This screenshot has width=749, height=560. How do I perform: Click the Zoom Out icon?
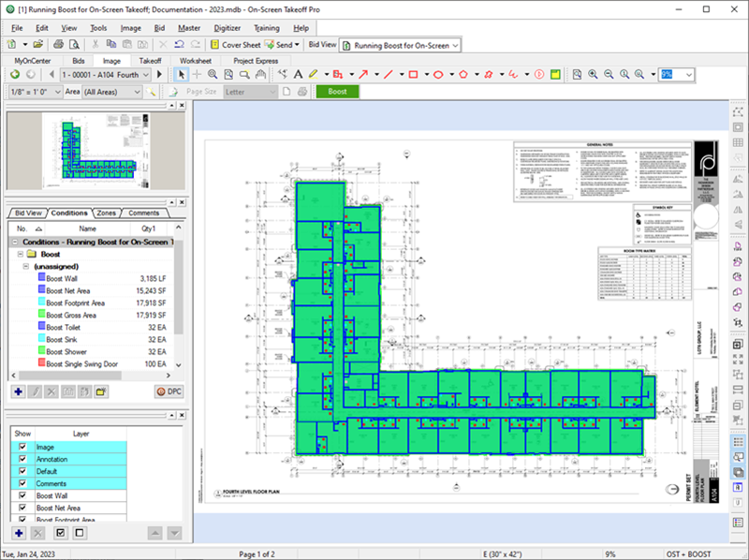point(609,75)
